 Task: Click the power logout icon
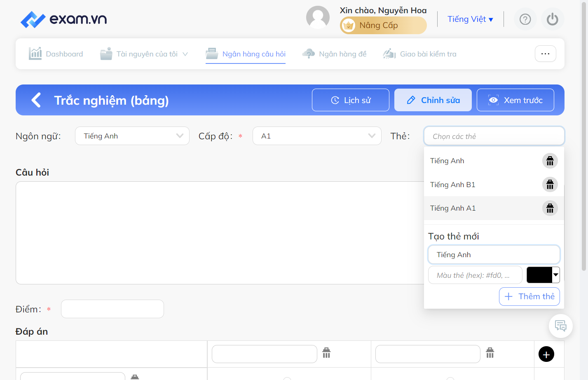coord(552,19)
